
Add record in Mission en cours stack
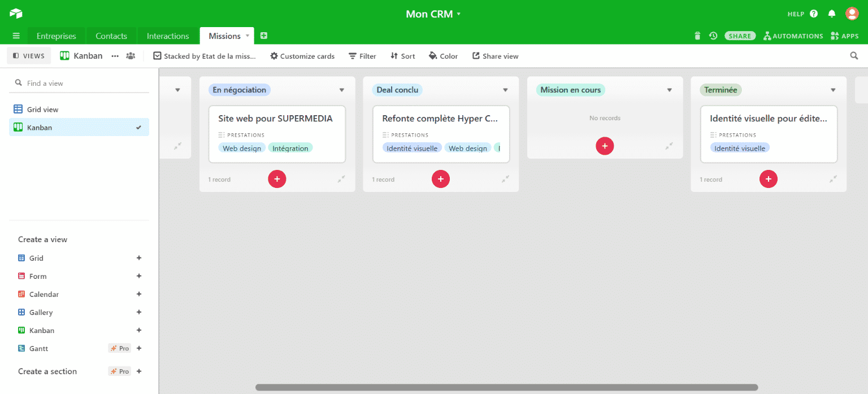(605, 146)
